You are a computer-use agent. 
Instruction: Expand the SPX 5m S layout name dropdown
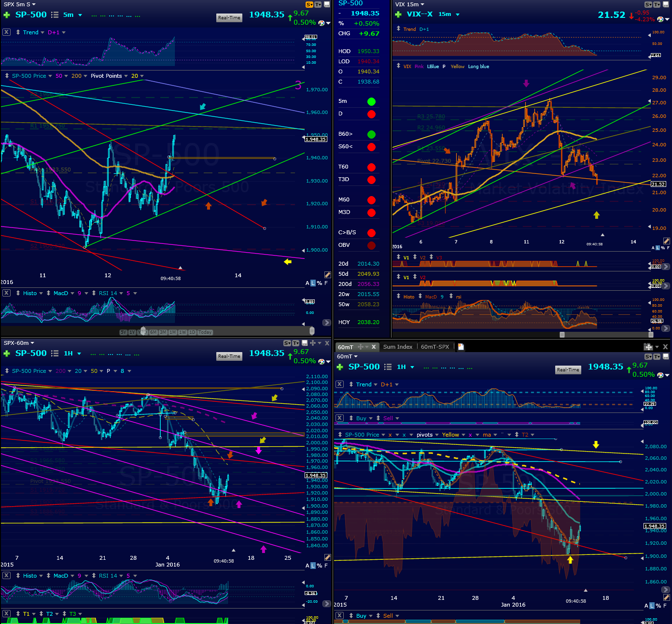(x=34, y=4)
